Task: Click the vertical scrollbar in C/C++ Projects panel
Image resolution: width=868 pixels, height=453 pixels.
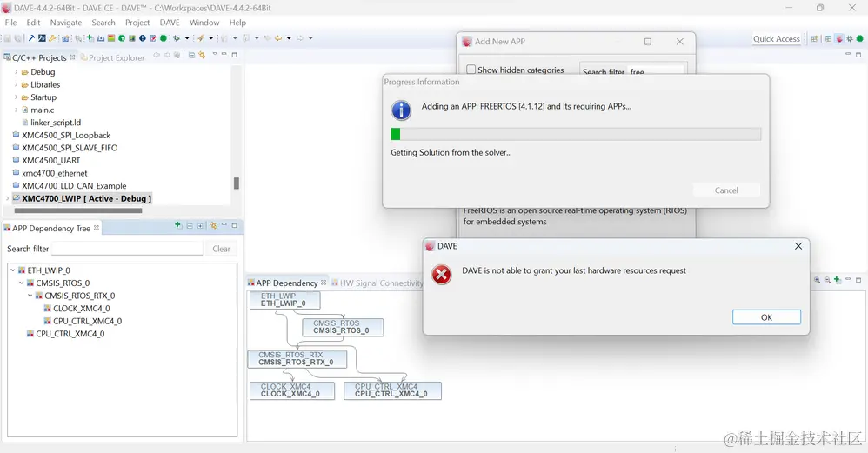Action: (237, 183)
